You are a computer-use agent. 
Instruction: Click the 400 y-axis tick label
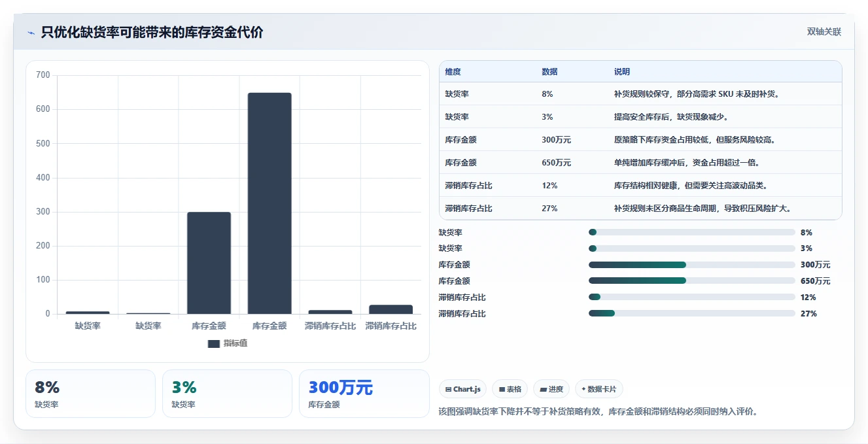43,178
